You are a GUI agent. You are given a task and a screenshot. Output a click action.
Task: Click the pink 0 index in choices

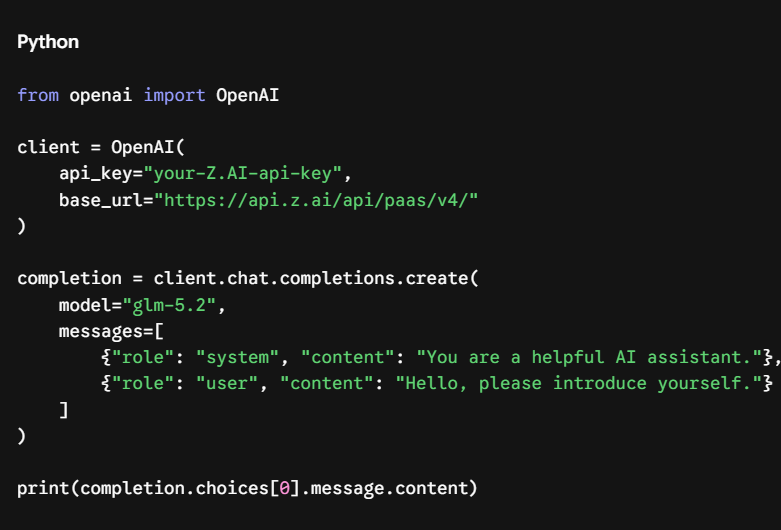point(284,488)
